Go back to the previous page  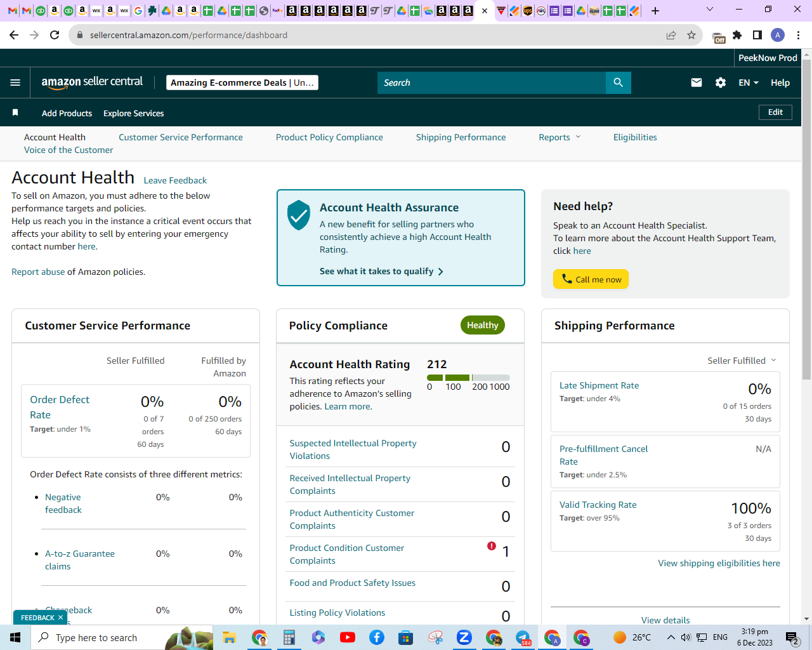click(x=15, y=35)
